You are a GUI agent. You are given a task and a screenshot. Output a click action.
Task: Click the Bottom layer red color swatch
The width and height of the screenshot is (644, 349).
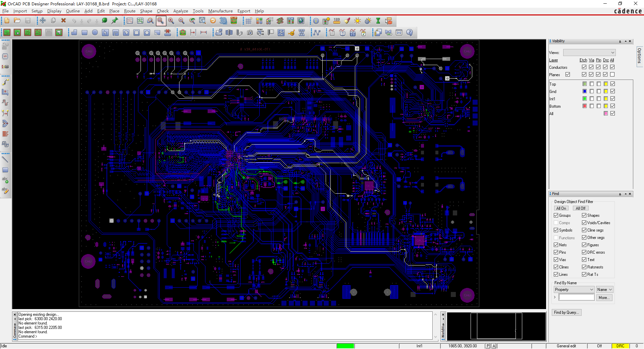(x=585, y=106)
